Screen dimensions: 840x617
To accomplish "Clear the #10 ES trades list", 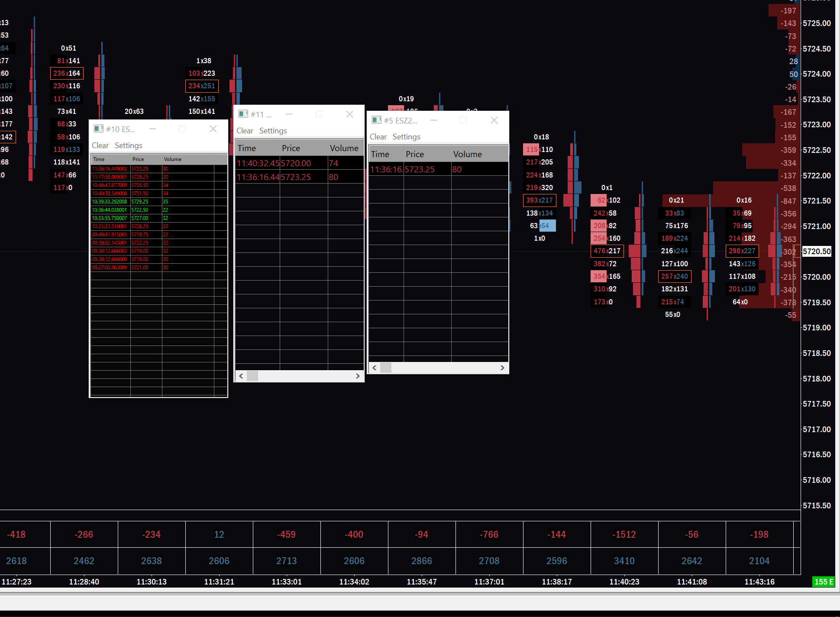I will [100, 145].
